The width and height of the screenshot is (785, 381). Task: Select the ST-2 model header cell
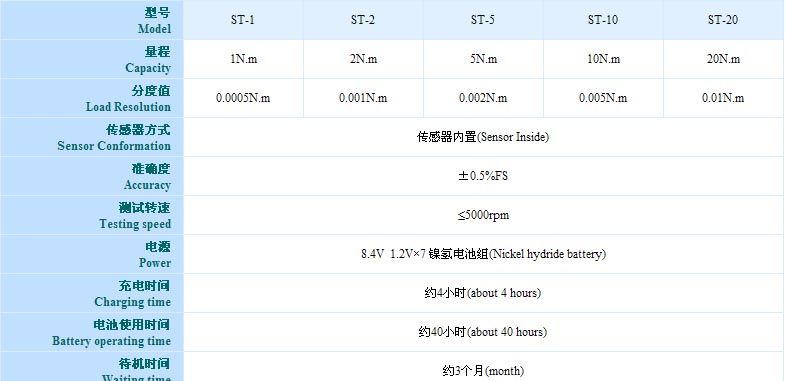click(363, 20)
